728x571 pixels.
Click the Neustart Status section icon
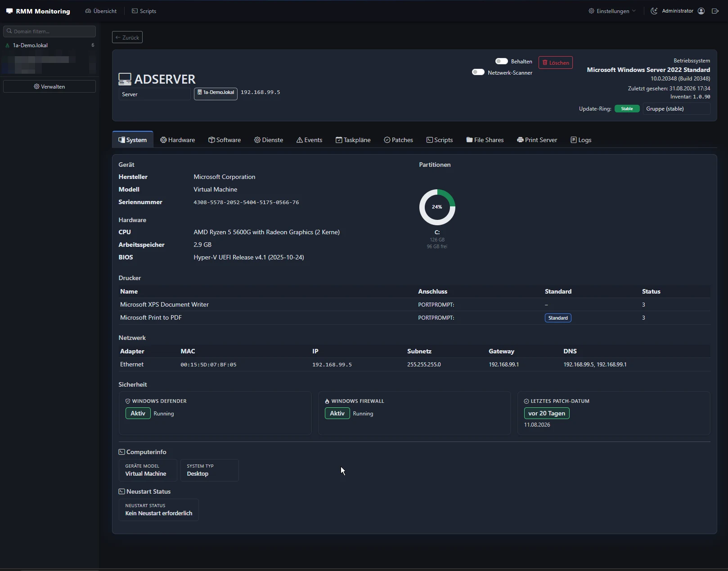pyautogui.click(x=121, y=491)
